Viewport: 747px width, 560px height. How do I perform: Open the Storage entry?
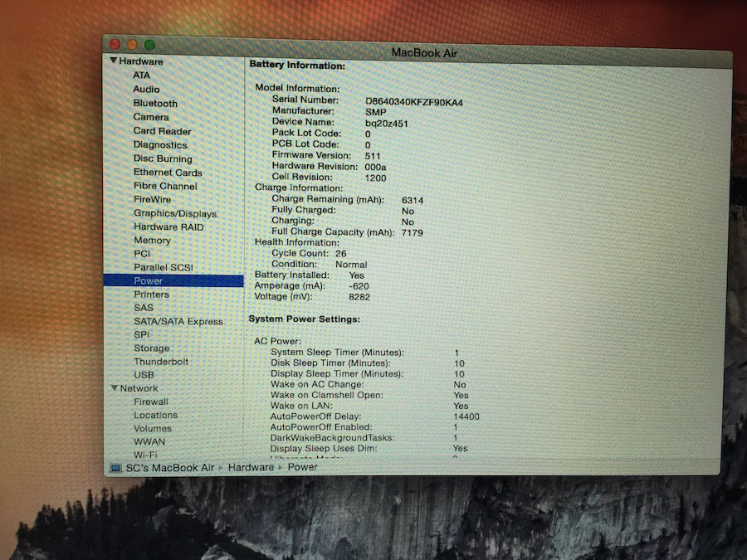tap(152, 348)
